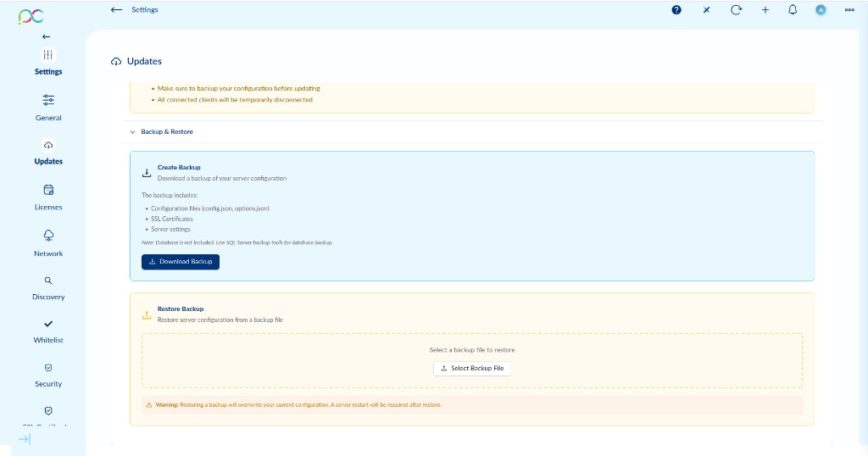The width and height of the screenshot is (868, 456).
Task: Click the 'Select a backup file to restore' text
Action: 472,350
